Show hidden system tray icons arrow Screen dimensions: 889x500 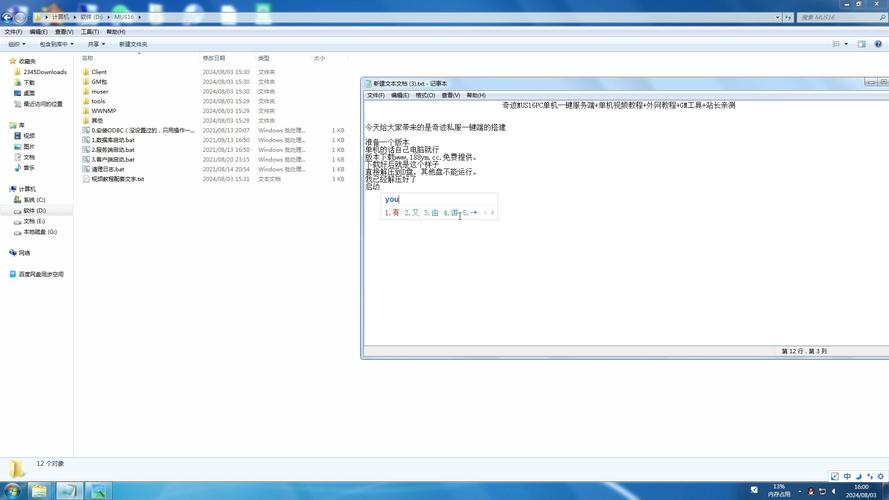(x=799, y=491)
